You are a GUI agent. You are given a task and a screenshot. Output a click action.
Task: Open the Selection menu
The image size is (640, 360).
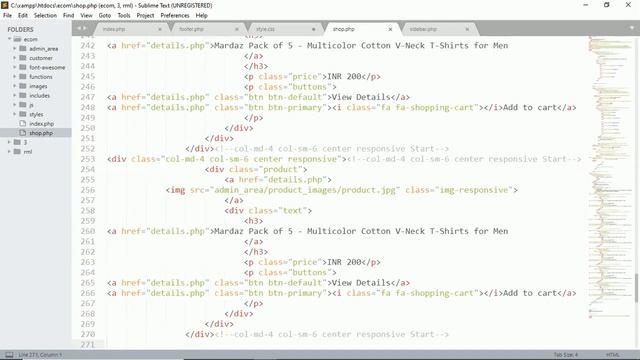pos(45,16)
